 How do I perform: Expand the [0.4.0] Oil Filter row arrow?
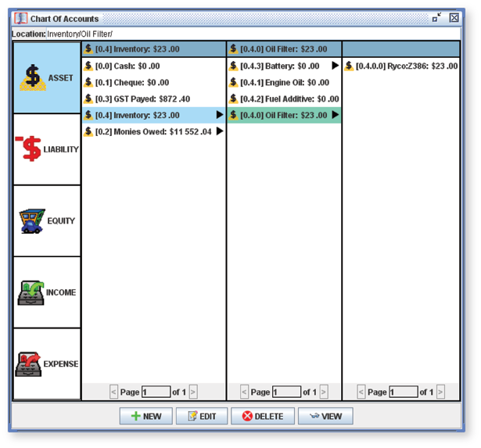[336, 115]
